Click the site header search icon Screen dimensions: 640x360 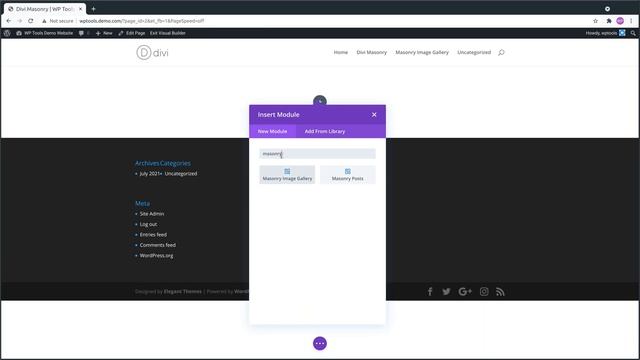[x=501, y=52]
